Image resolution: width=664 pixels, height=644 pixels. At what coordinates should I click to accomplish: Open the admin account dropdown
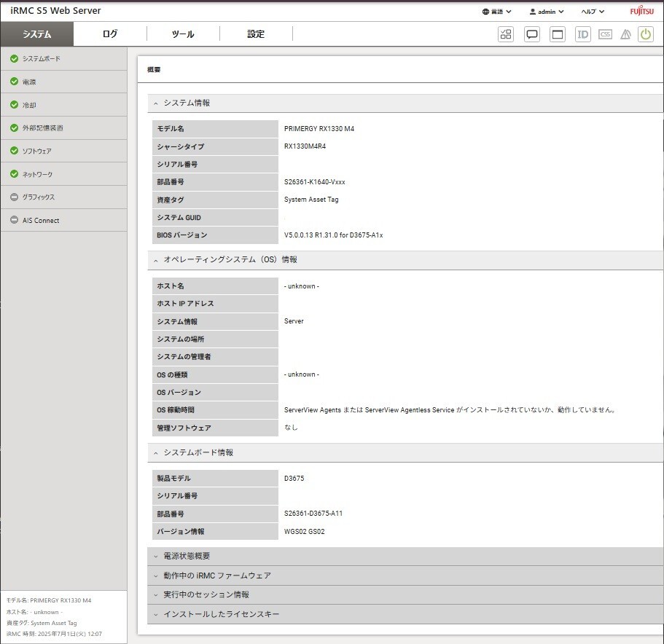(x=546, y=12)
